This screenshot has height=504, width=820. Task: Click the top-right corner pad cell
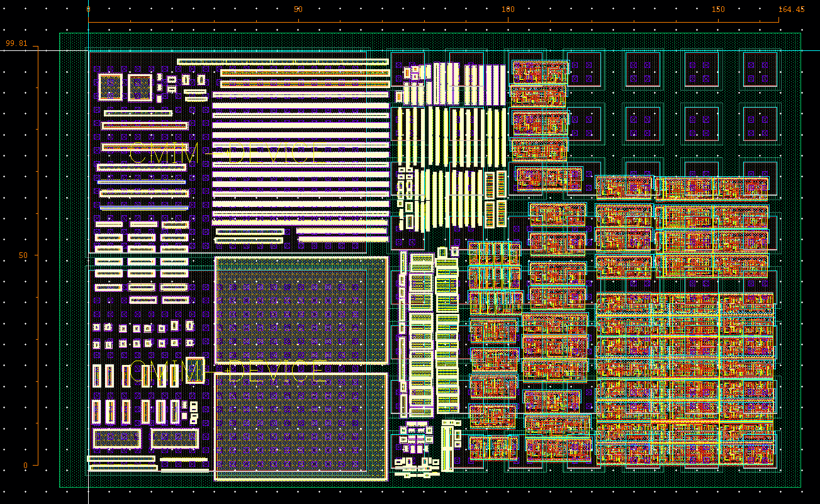click(x=760, y=69)
